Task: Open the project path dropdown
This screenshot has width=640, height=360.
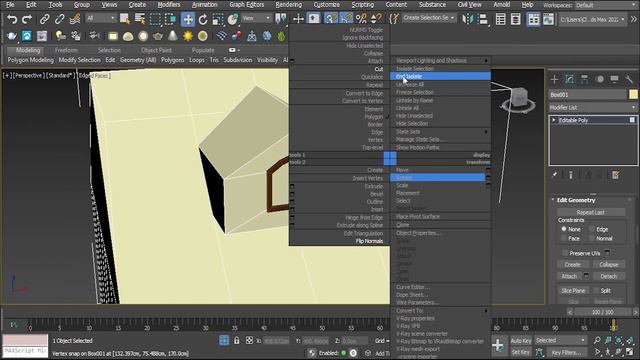Action: pos(592,19)
